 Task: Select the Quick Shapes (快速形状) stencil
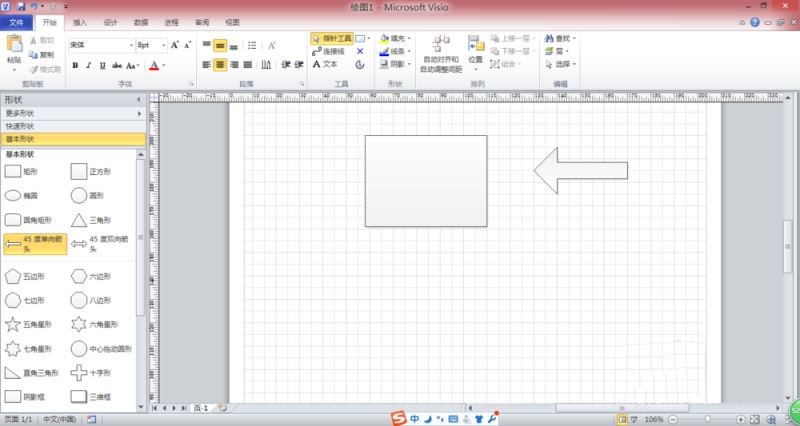coord(73,126)
